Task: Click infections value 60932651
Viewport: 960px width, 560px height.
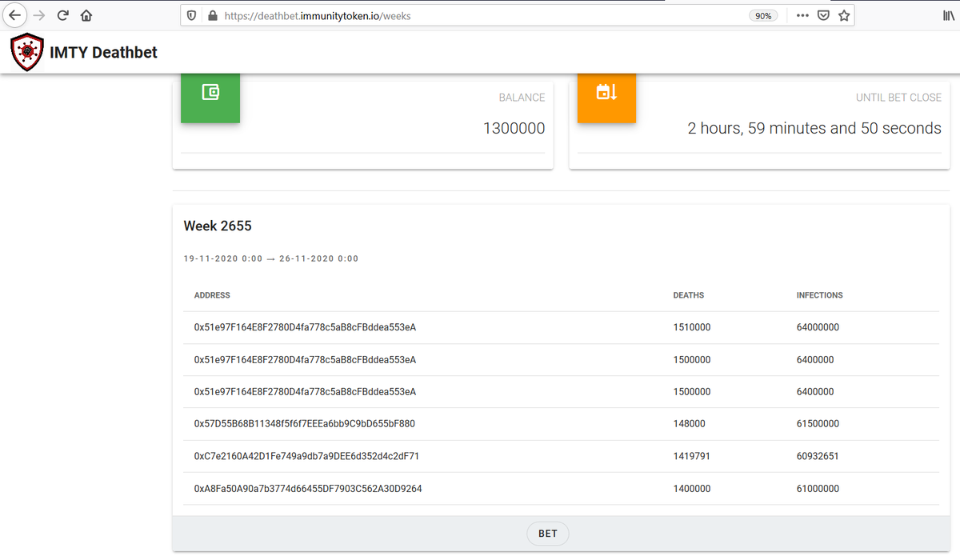Action: [x=818, y=456]
